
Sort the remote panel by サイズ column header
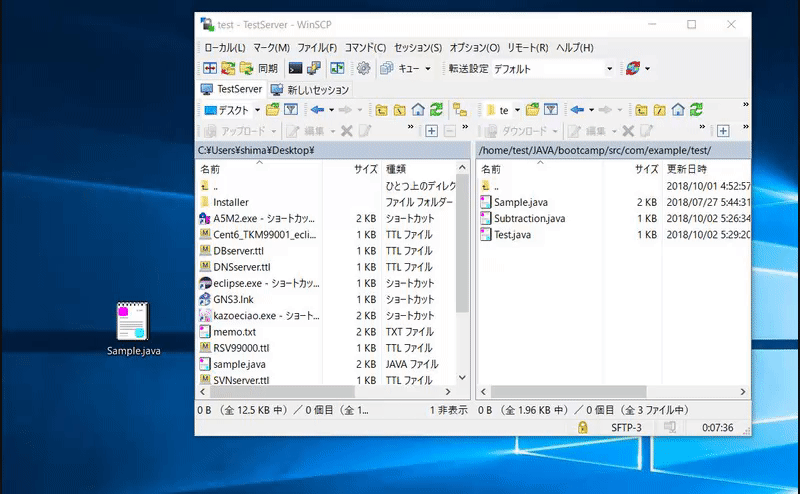tap(632, 169)
